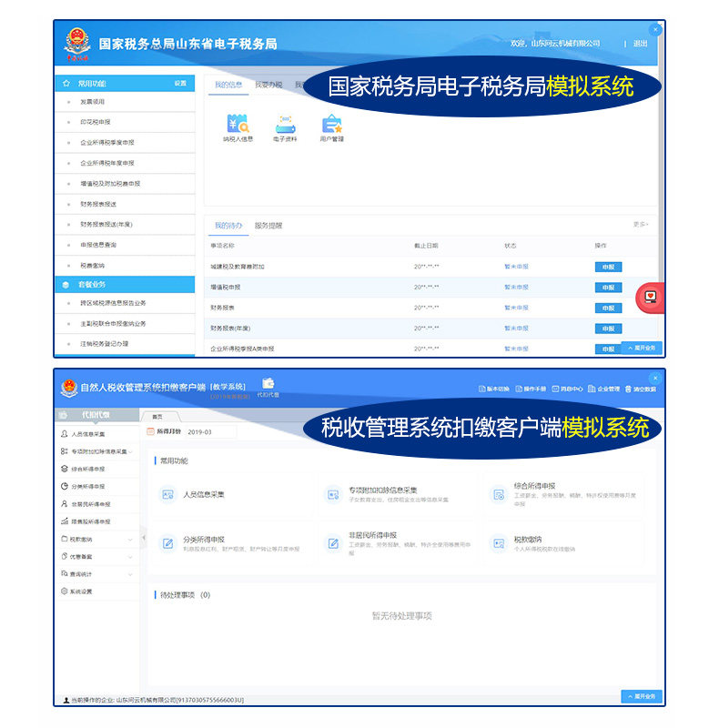The image size is (719, 728).
Task: Open 印花税申报 in the left menu
Action: (125, 122)
